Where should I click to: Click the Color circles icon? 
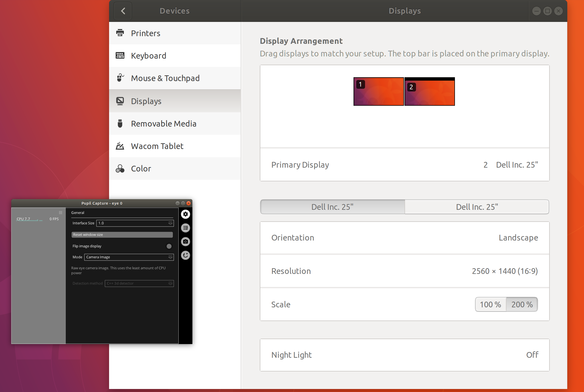click(x=120, y=168)
